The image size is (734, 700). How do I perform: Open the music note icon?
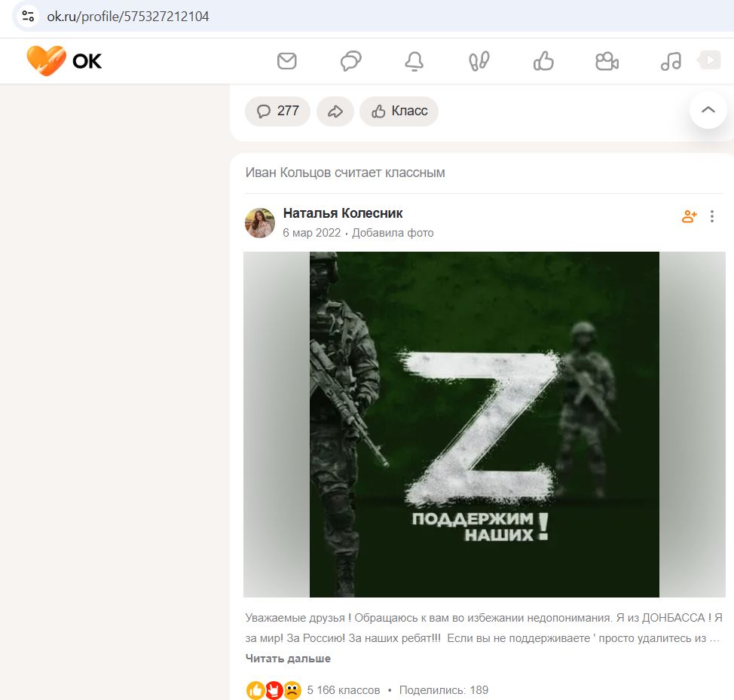[671, 61]
